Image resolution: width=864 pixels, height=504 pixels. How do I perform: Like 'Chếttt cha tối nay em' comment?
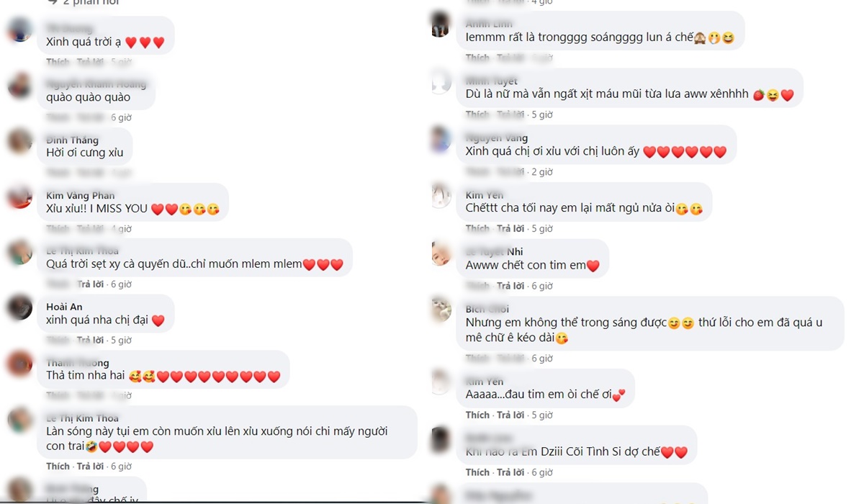coord(477,228)
